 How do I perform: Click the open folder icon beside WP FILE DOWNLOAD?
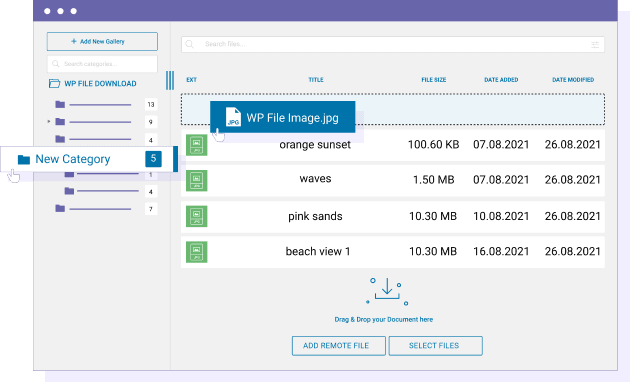pos(54,84)
